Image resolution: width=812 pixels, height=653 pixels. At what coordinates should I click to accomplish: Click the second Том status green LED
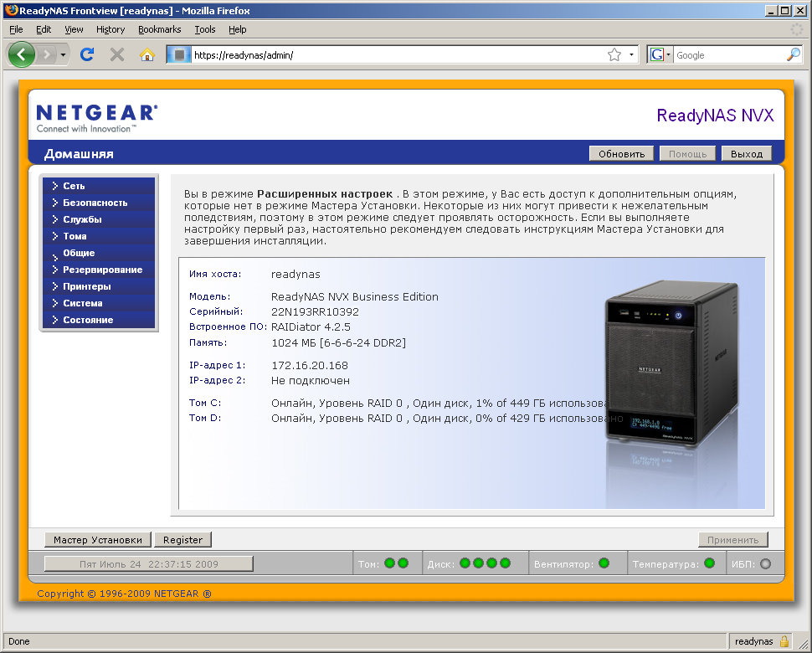(403, 563)
